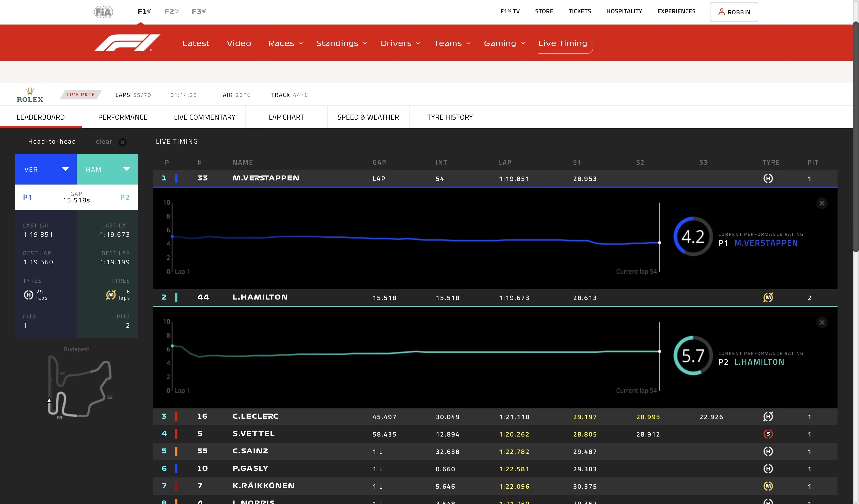Click Sainz's hard tyre icon

pyautogui.click(x=768, y=451)
